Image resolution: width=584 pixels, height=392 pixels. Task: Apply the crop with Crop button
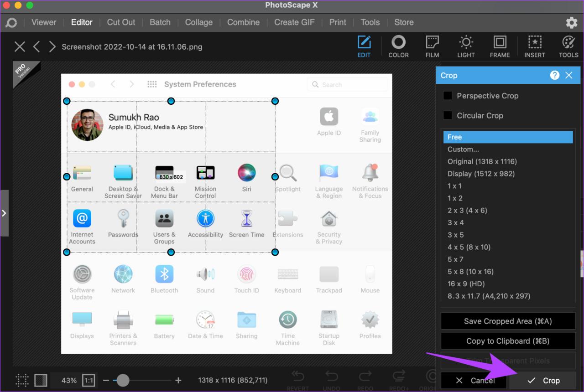543,381
